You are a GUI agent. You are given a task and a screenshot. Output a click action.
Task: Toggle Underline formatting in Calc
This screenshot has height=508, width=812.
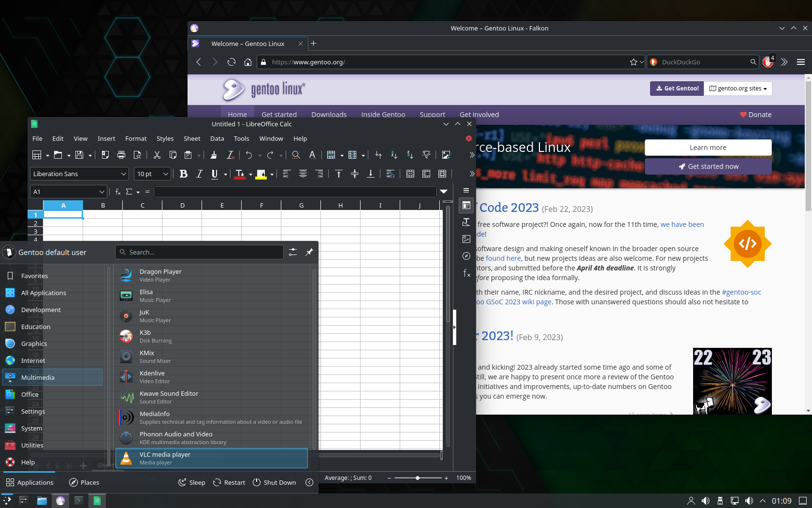[215, 174]
